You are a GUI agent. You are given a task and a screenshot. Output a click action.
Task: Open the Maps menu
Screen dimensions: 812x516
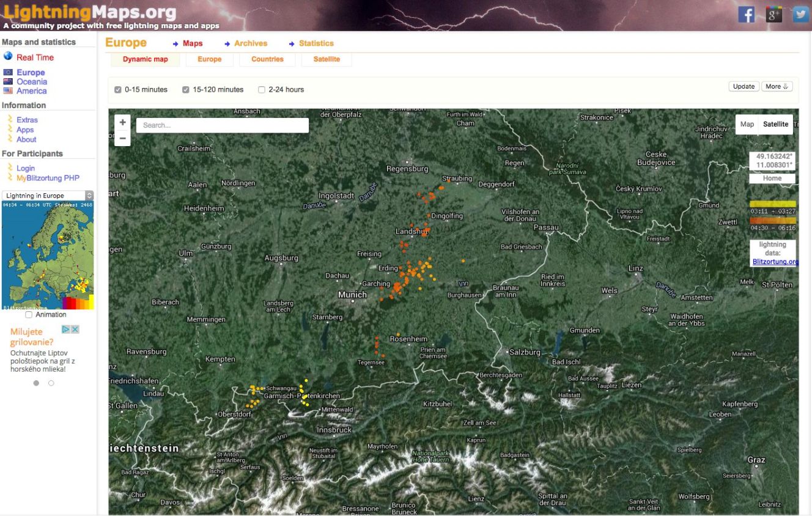[193, 43]
